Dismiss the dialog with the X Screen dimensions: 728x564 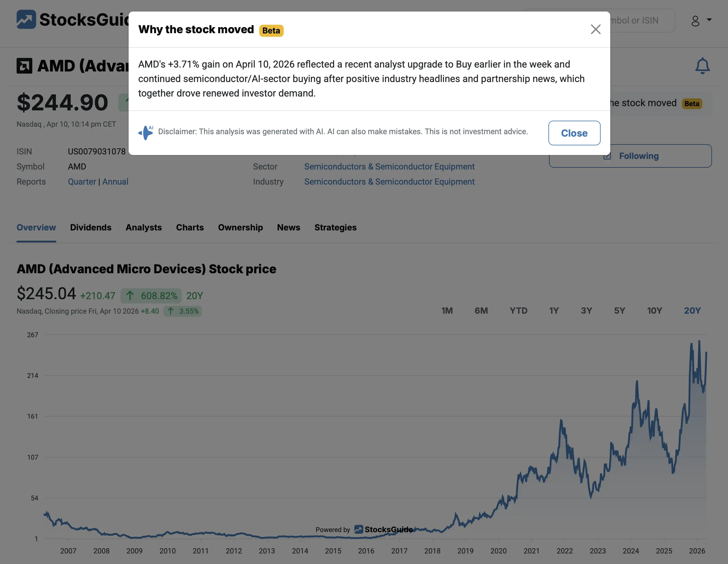point(596,29)
